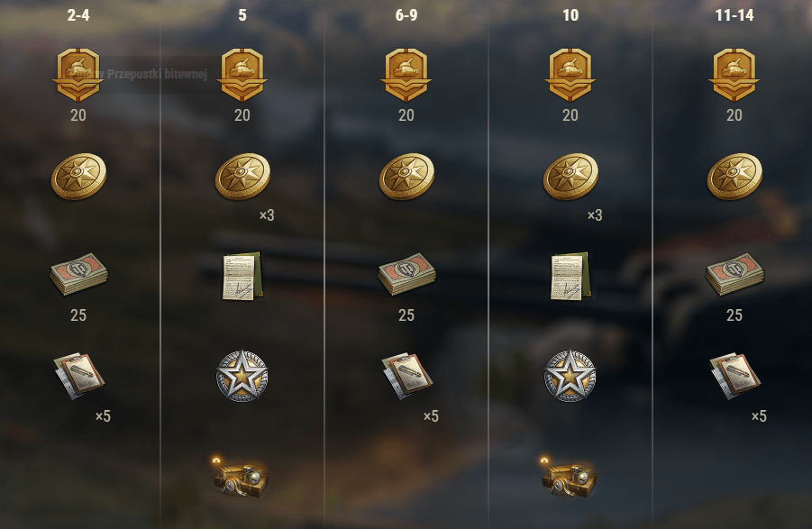The width and height of the screenshot is (812, 529).
Task: Click the stage 11-14 column header
Action: 734,15
